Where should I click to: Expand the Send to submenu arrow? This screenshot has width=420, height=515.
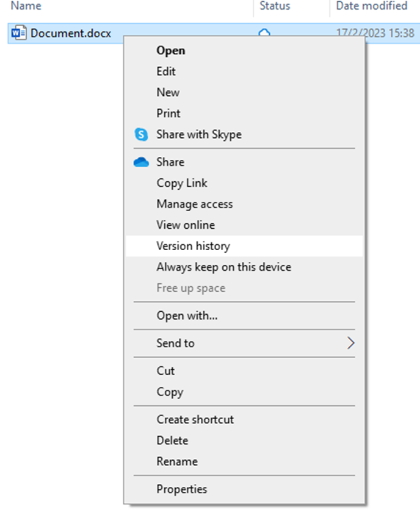point(350,343)
